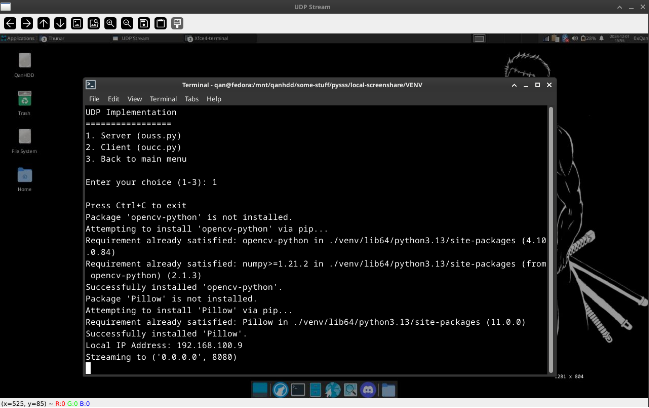The image size is (649, 408).
Task: Save the current image with floppy icon
Action: pos(144,23)
